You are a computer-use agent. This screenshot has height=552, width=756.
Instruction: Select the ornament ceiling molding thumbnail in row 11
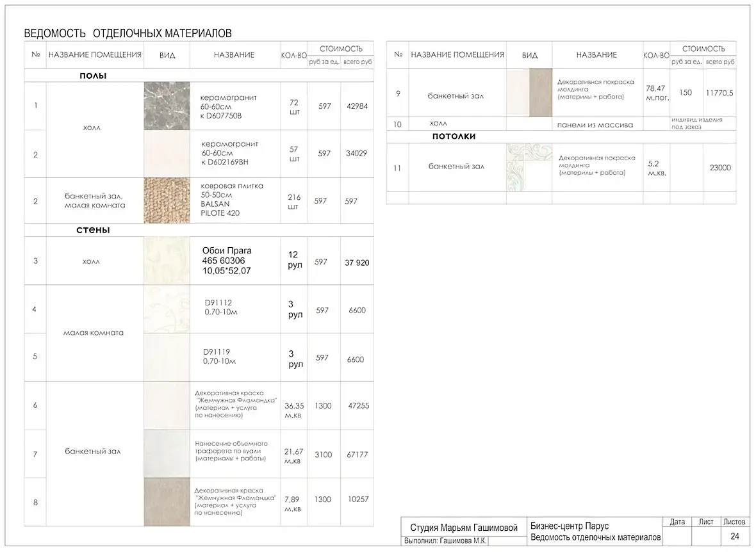[x=529, y=167]
